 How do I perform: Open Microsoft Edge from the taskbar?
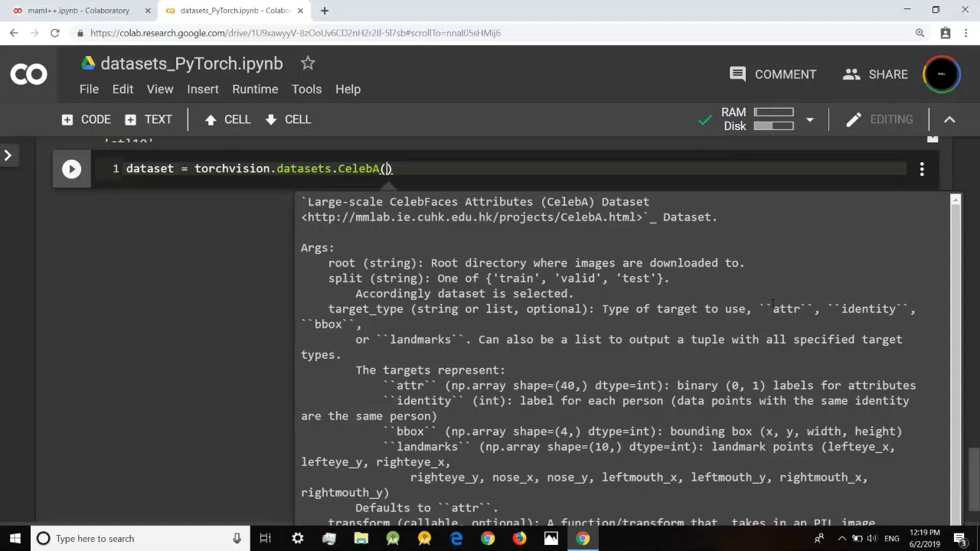(456, 539)
